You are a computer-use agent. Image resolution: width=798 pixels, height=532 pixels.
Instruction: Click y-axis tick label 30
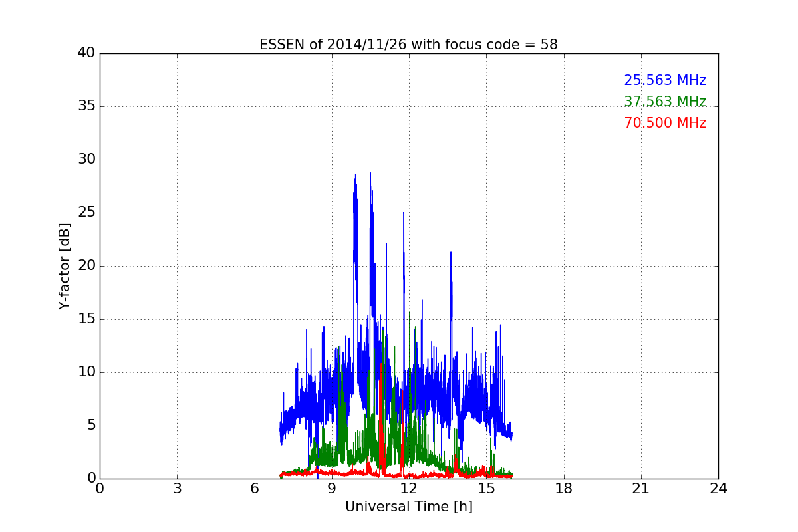click(x=86, y=160)
